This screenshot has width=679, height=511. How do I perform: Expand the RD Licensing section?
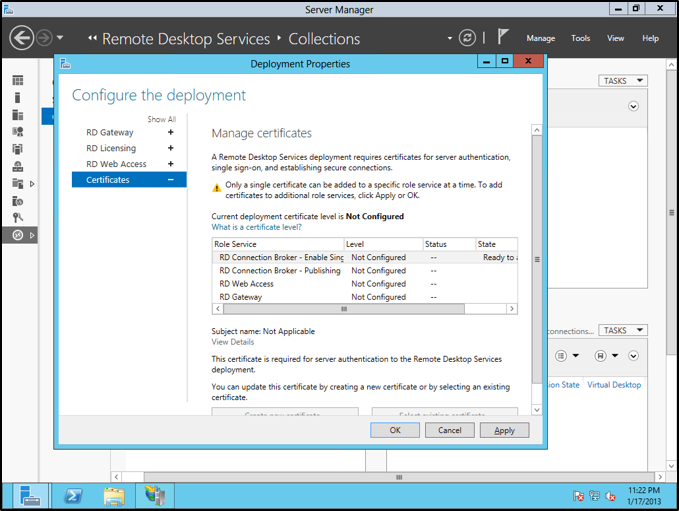[x=170, y=148]
